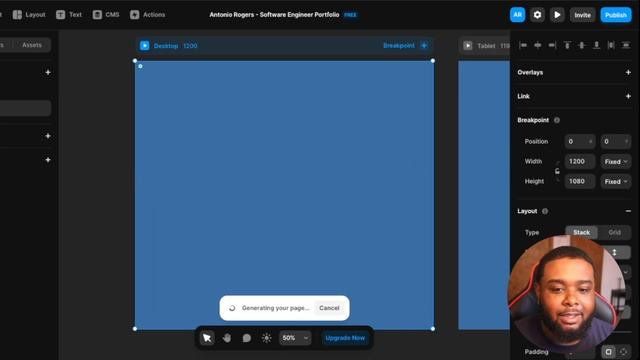
Task: Preview the site with the top play button
Action: click(x=557, y=15)
